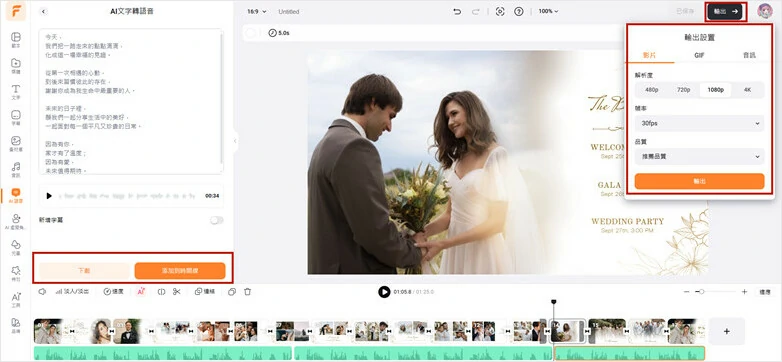Open the clip speed control
This screenshot has height=362, width=782.
click(x=113, y=291)
